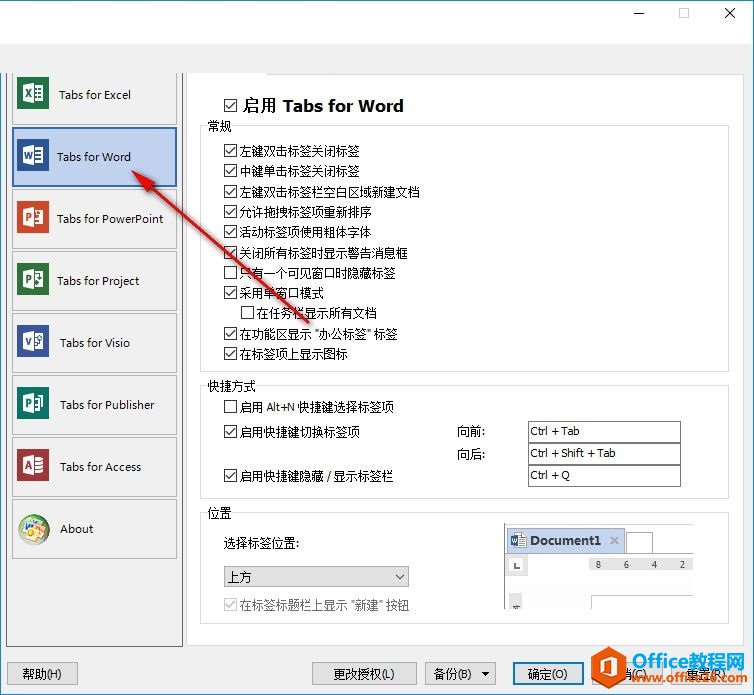Screen dimensions: 754x695
Task: Toggle 左键双击标签关闭标签 checkbox
Action: click(230, 151)
